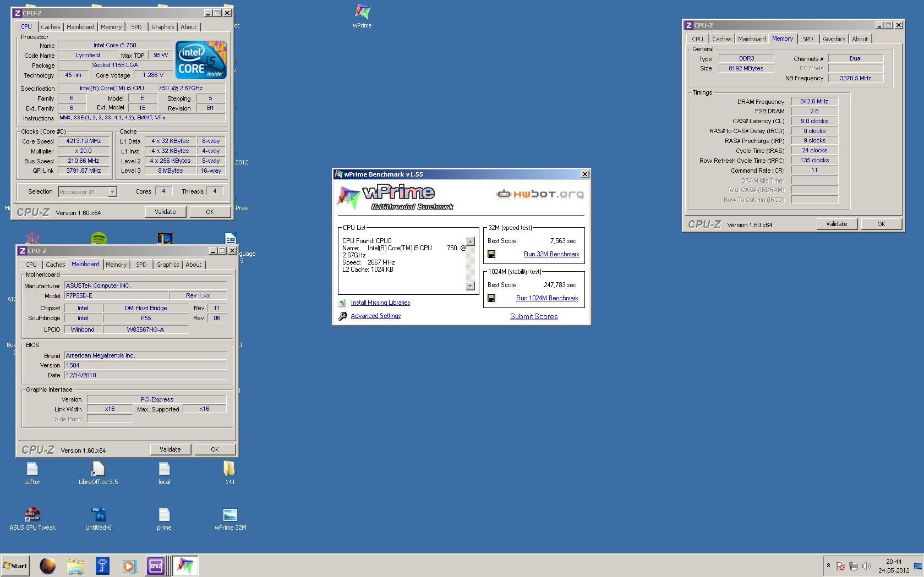Open About tab in top-left CPU-Z window
The image size is (924, 577).
(188, 27)
